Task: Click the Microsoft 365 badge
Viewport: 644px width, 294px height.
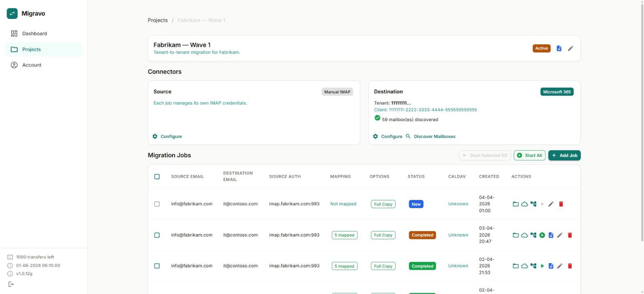Action: coord(557,92)
